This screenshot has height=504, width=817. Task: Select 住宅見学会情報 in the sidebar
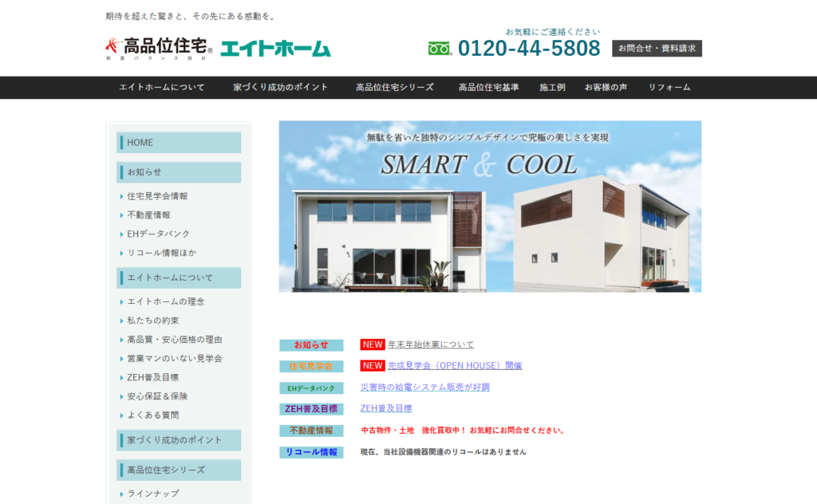point(157,196)
